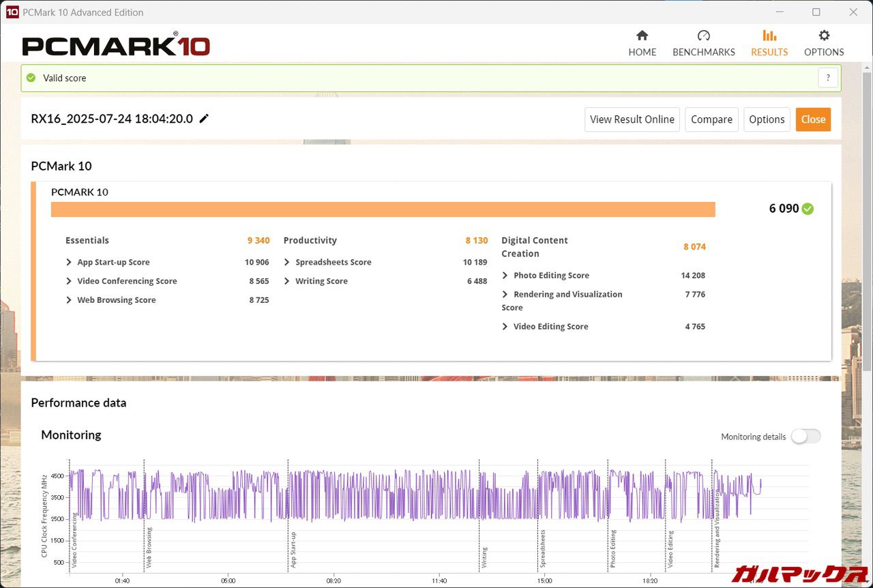Click the result Options button
The image size is (873, 588).
point(767,119)
